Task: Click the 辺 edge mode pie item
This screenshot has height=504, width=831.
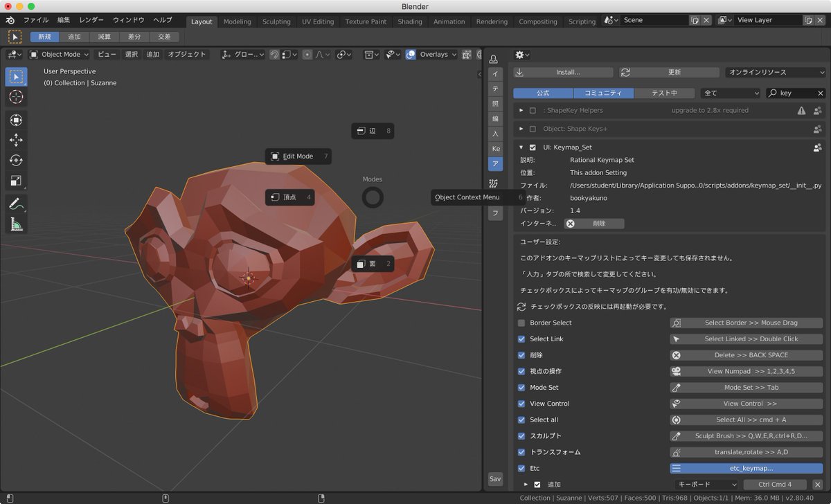Action: (x=373, y=131)
